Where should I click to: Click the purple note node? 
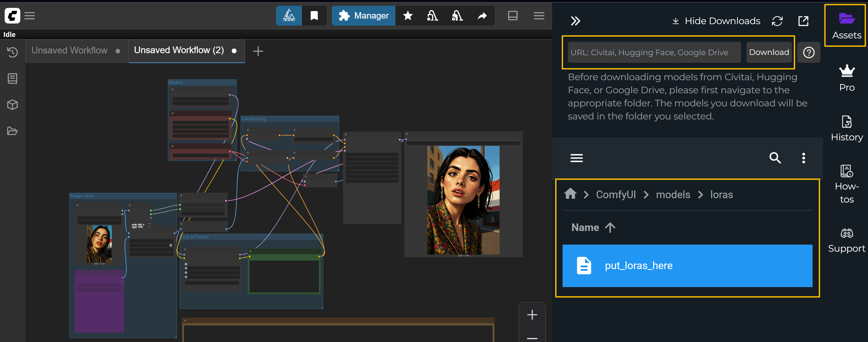click(x=99, y=301)
